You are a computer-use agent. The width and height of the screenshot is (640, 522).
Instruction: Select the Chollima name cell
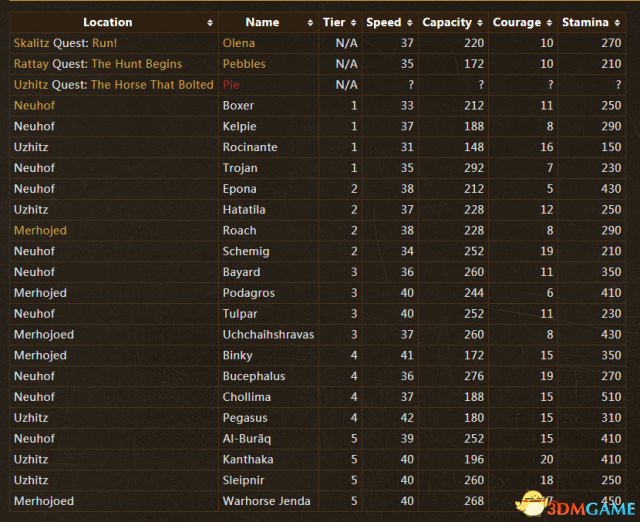(x=268, y=397)
